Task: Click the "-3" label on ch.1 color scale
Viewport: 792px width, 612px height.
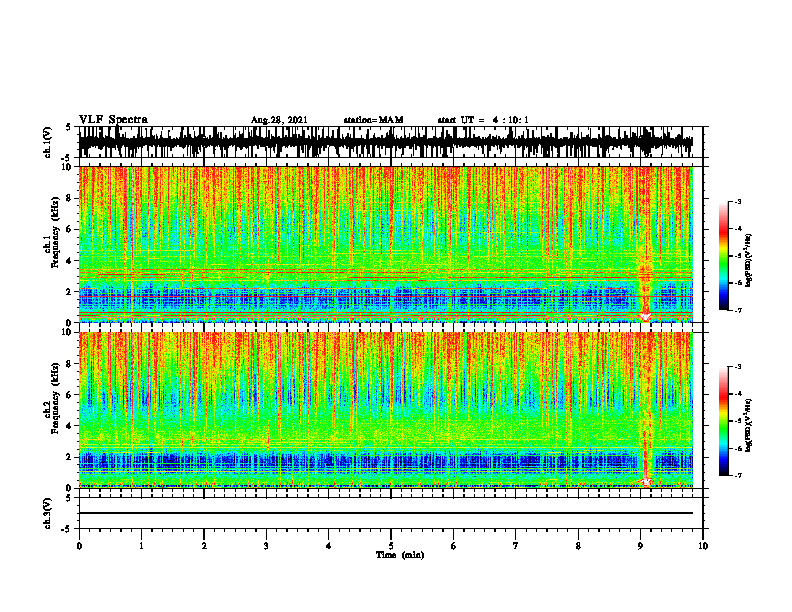Action: coord(737,201)
